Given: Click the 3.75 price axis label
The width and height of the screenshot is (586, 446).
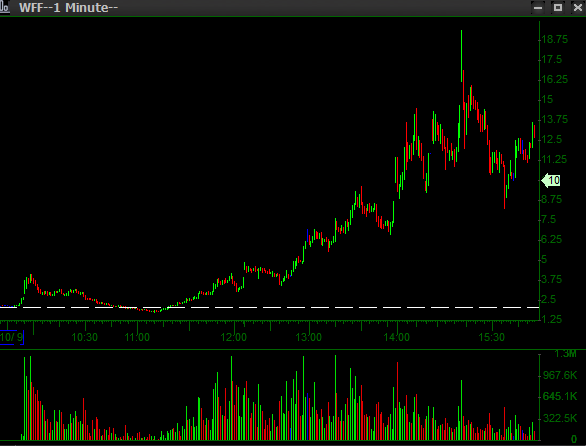Looking at the screenshot, I should tap(552, 279).
